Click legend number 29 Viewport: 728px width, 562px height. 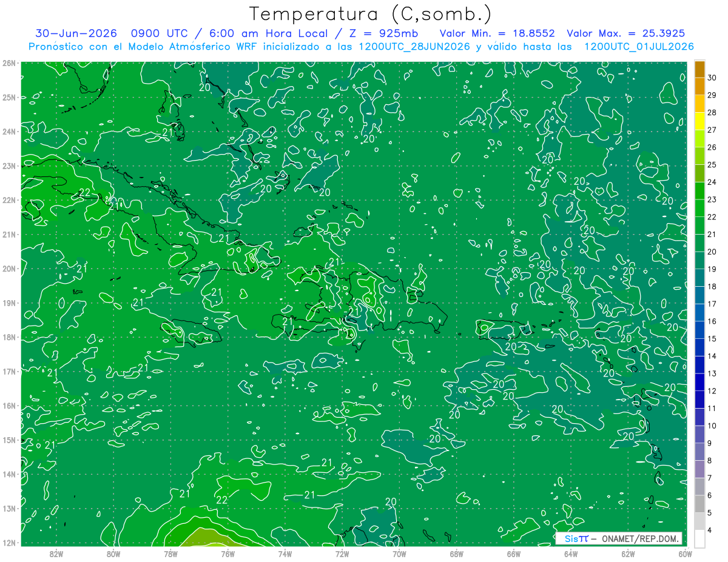[x=712, y=95]
